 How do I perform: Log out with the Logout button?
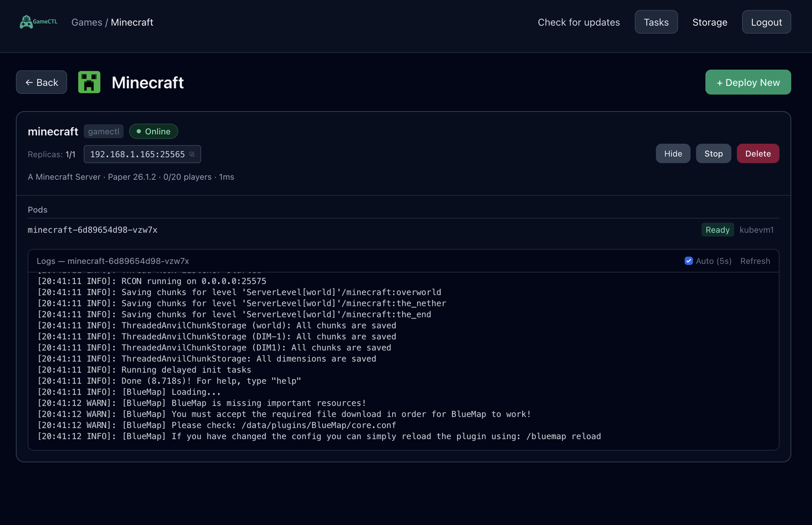(766, 22)
